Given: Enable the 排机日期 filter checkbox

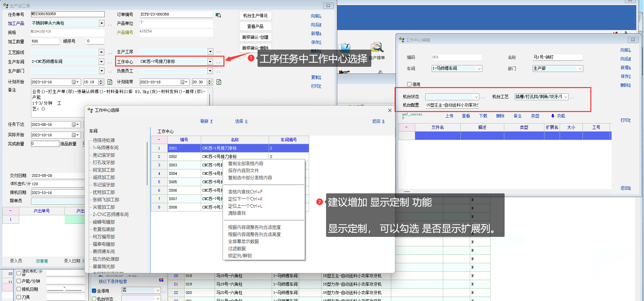Looking at the screenshot, I should 19,289.
